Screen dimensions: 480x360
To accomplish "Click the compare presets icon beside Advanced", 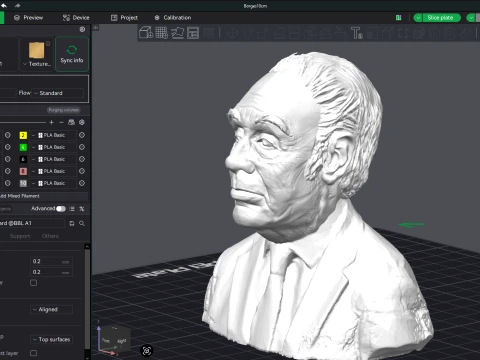I will 82,209.
